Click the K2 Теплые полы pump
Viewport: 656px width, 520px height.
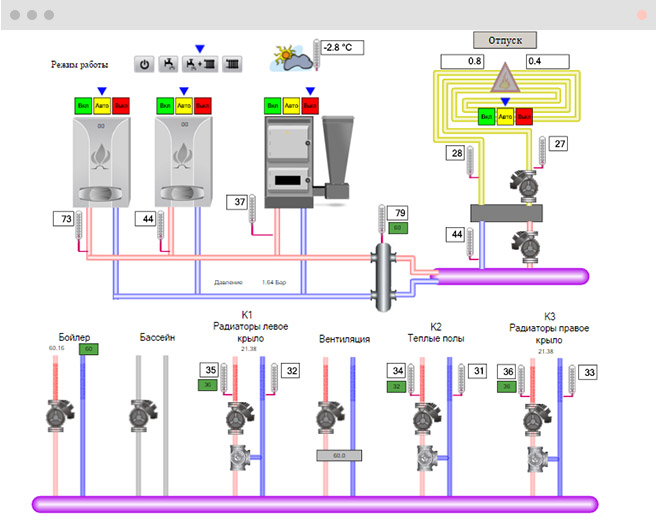click(x=427, y=418)
